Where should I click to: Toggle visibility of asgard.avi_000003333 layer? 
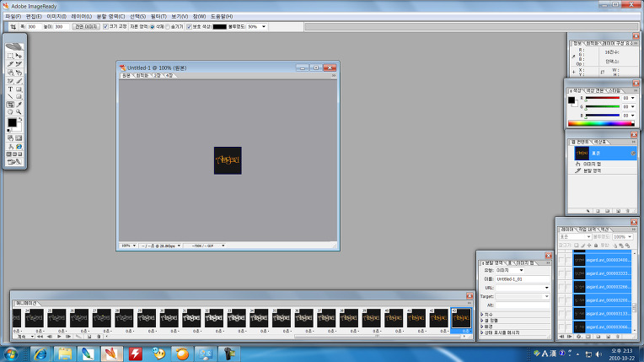[x=561, y=273]
